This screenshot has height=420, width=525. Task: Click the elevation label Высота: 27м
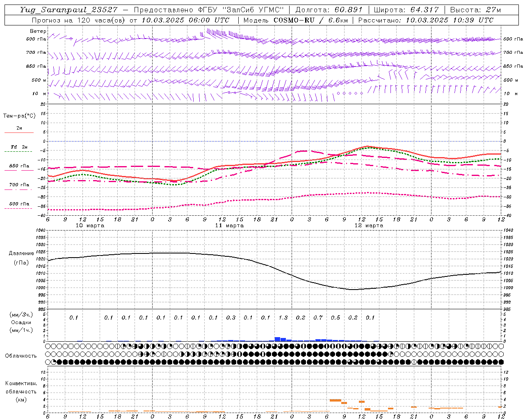[x=476, y=10]
